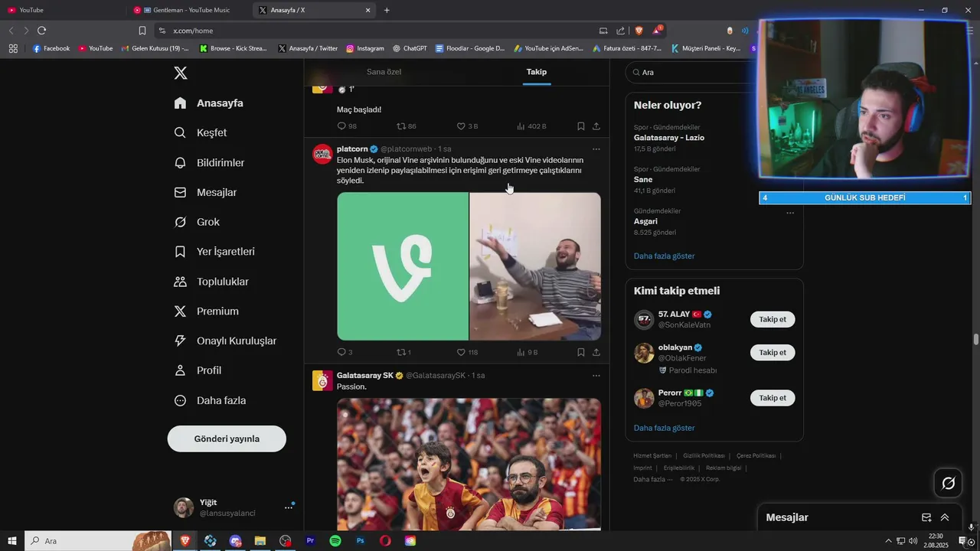
Task: Click Daha fazla göster under who to follow
Action: [x=664, y=428]
